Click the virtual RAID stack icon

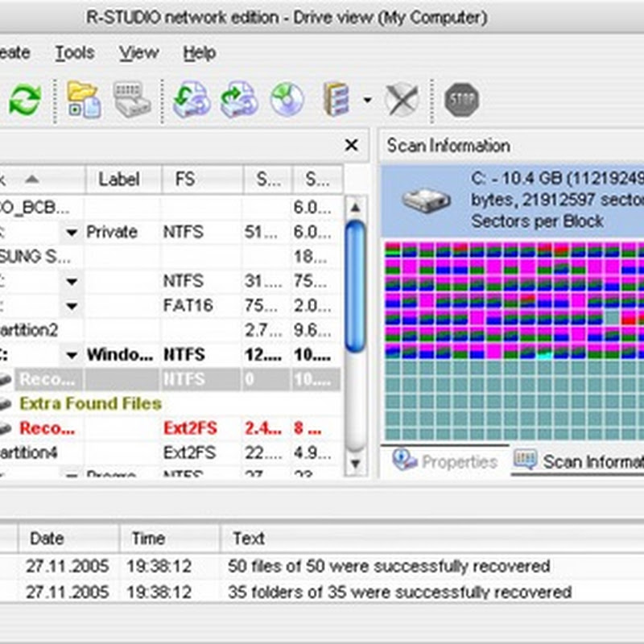point(336,101)
